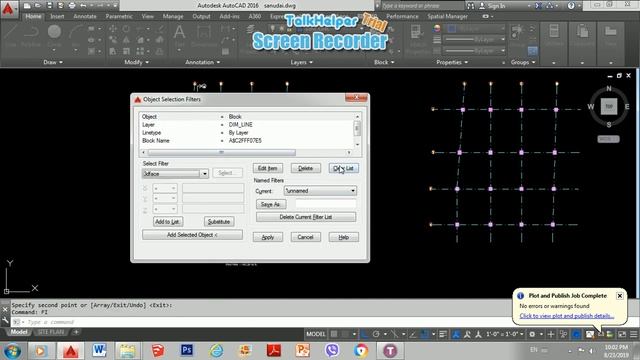The image size is (640, 360).
Task: Toggle Annotation Visibility blue icon in status bar
Action: point(456,334)
